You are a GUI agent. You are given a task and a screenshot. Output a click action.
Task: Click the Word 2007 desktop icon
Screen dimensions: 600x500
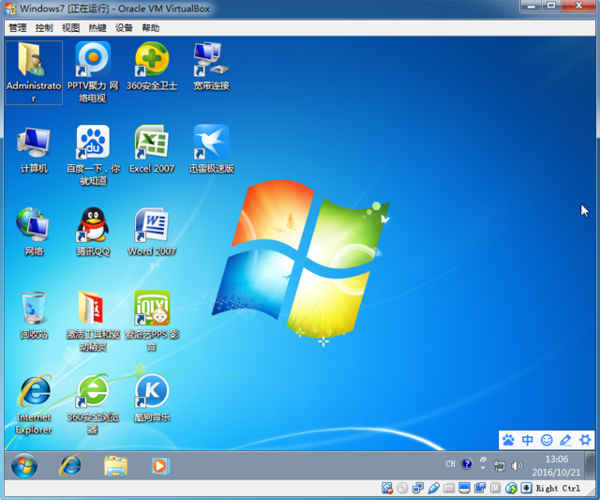(x=151, y=226)
